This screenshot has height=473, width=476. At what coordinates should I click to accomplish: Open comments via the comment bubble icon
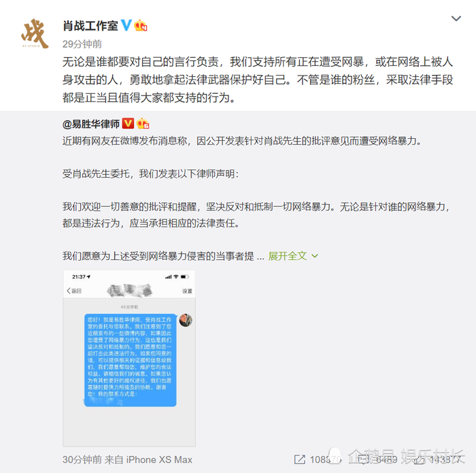363,459
